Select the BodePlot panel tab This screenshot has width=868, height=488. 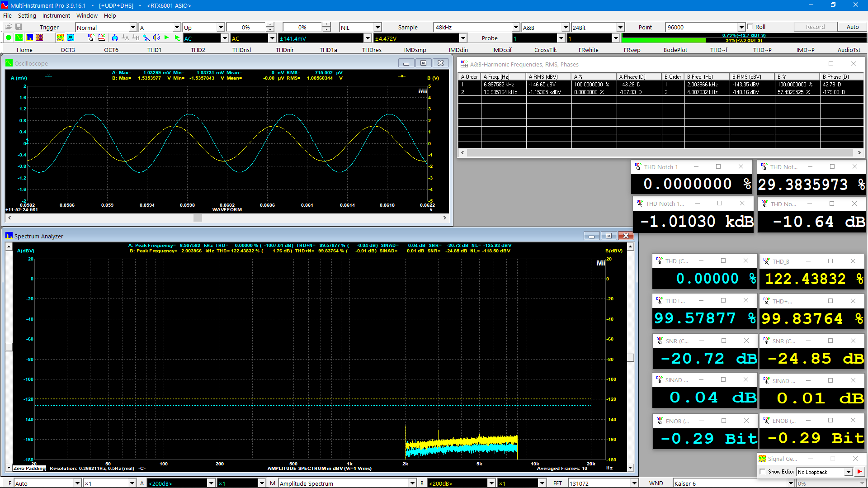pyautogui.click(x=675, y=50)
